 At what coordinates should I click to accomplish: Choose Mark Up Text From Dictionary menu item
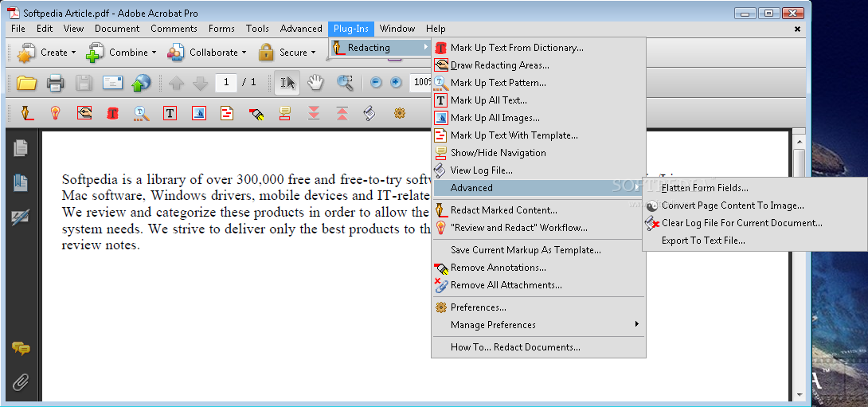pyautogui.click(x=538, y=48)
